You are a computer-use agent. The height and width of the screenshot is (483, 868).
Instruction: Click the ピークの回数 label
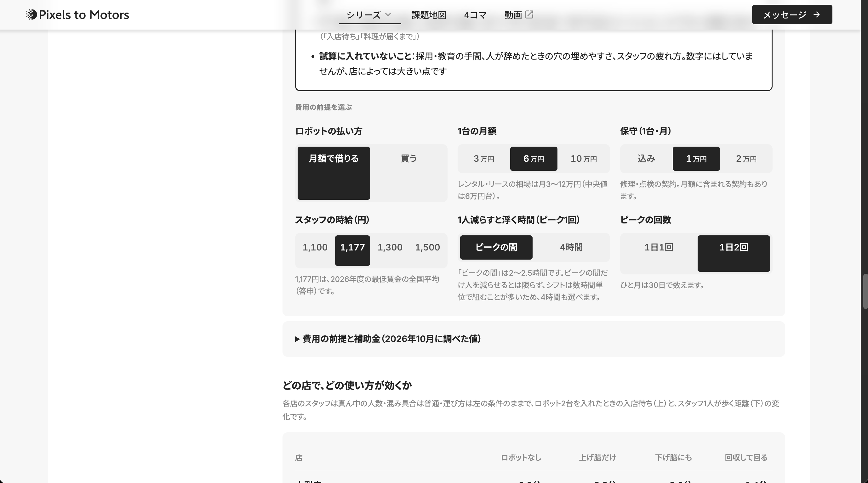coord(645,220)
